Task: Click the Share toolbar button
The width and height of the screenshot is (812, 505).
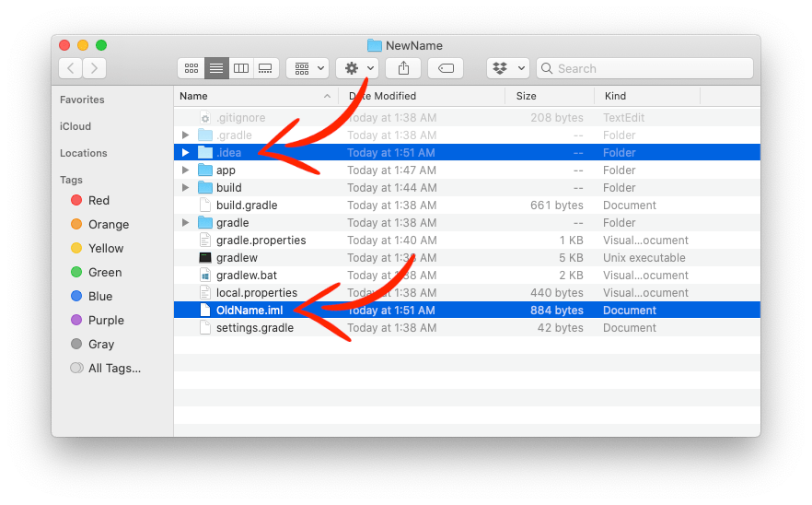Action: [x=403, y=68]
